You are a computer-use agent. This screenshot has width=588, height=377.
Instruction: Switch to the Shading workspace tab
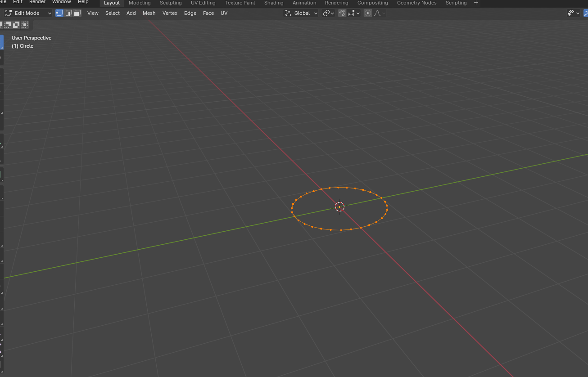point(274,3)
